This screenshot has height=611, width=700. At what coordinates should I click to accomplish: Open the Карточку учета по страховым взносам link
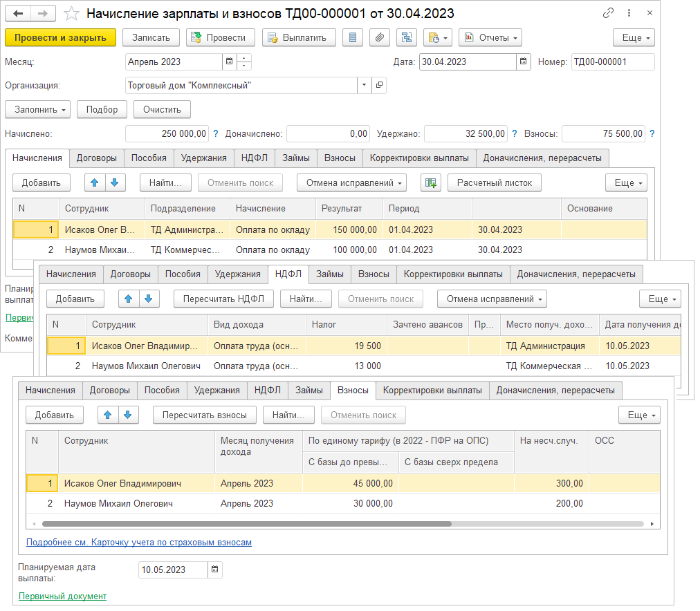139,543
